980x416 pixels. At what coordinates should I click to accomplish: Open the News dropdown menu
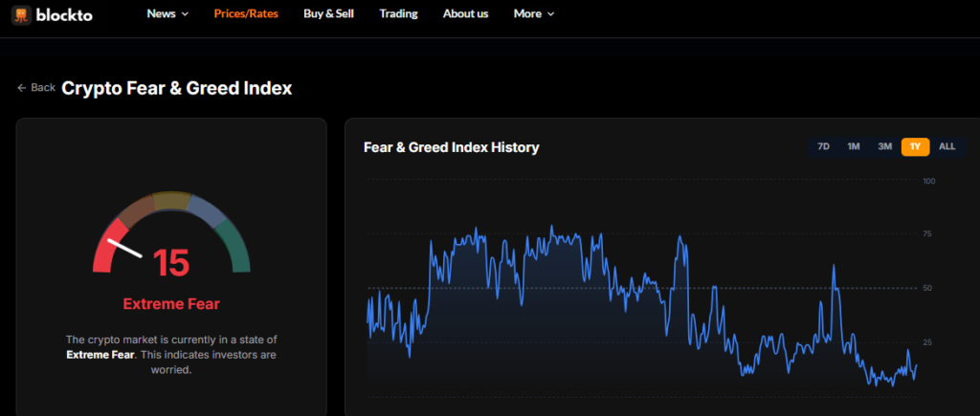point(167,13)
